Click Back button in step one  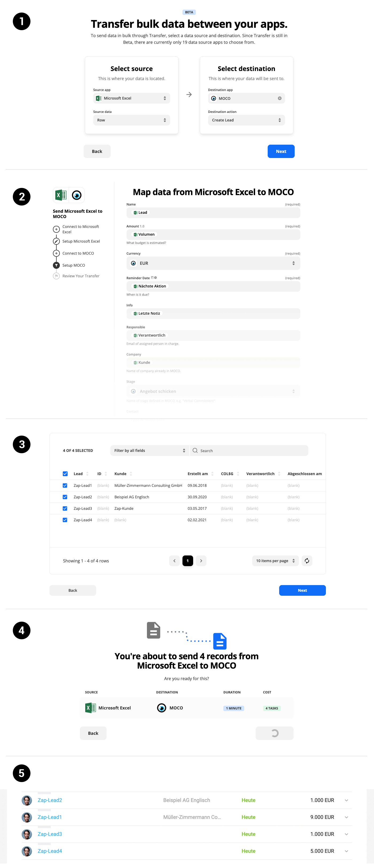(97, 151)
